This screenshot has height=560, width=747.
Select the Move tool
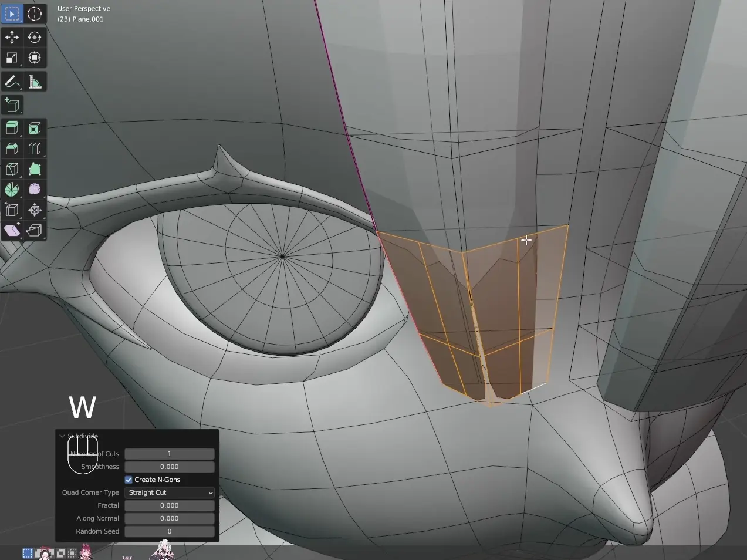pos(12,38)
